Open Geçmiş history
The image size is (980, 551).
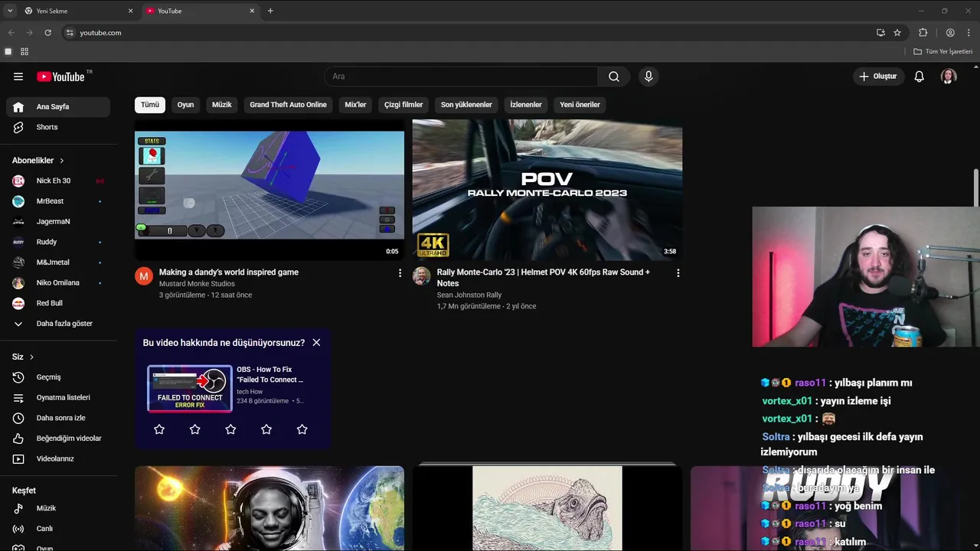pos(58,377)
